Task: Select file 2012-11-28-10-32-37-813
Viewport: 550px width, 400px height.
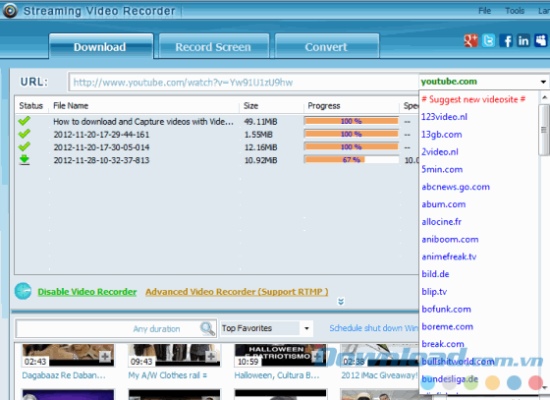Action: tap(101, 160)
